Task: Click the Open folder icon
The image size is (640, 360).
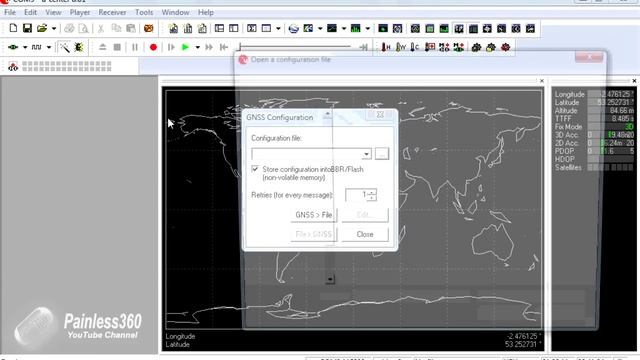Action: pos(42,28)
